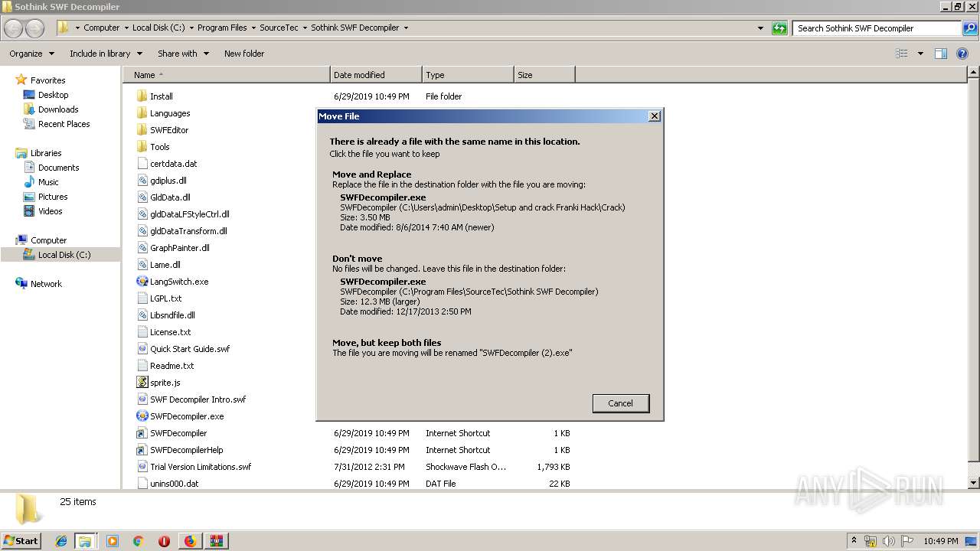Select Quick Start Guide.swf icon
980x551 pixels.
pos(142,349)
